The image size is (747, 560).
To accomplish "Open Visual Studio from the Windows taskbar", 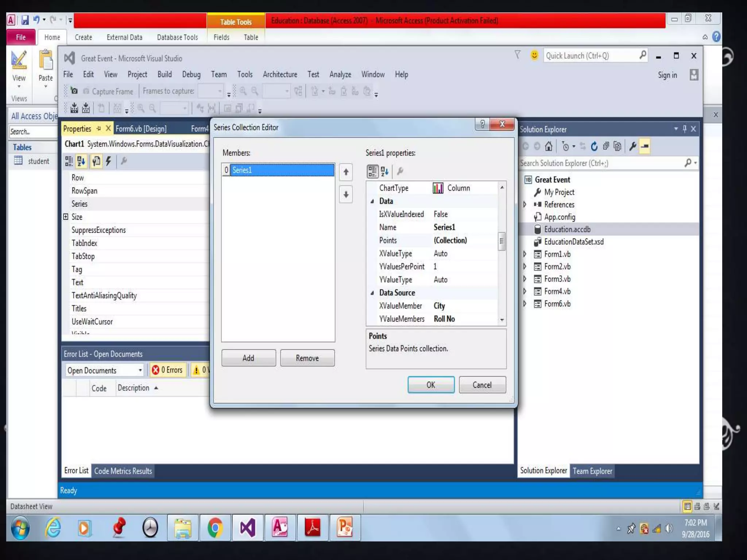I will pyautogui.click(x=247, y=528).
